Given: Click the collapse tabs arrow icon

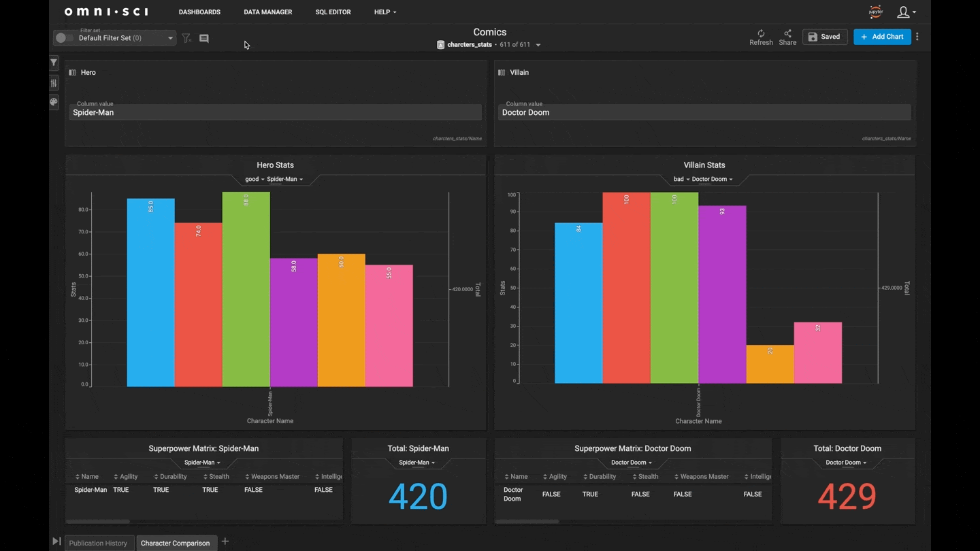Looking at the screenshot, I should (x=56, y=541).
